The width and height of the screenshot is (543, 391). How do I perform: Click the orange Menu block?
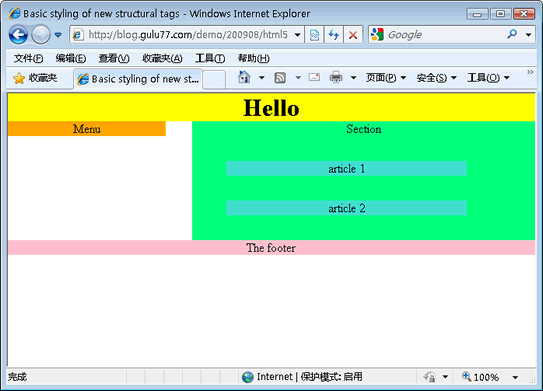[x=87, y=129]
